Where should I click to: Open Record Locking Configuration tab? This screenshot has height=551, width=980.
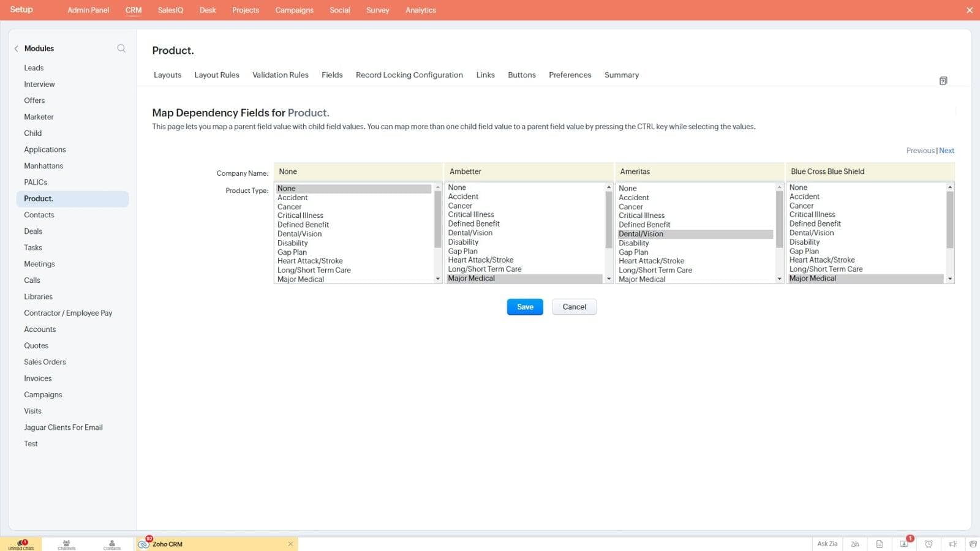[409, 75]
